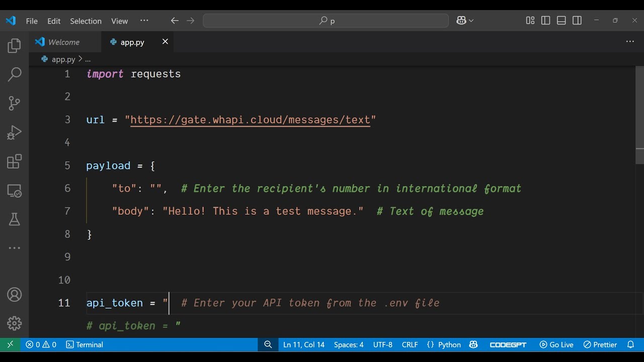644x362 pixels.
Task: Open the notifications bell
Action: [x=630, y=344]
